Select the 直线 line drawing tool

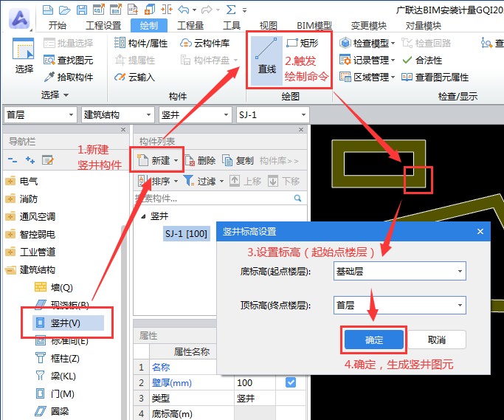pos(266,58)
